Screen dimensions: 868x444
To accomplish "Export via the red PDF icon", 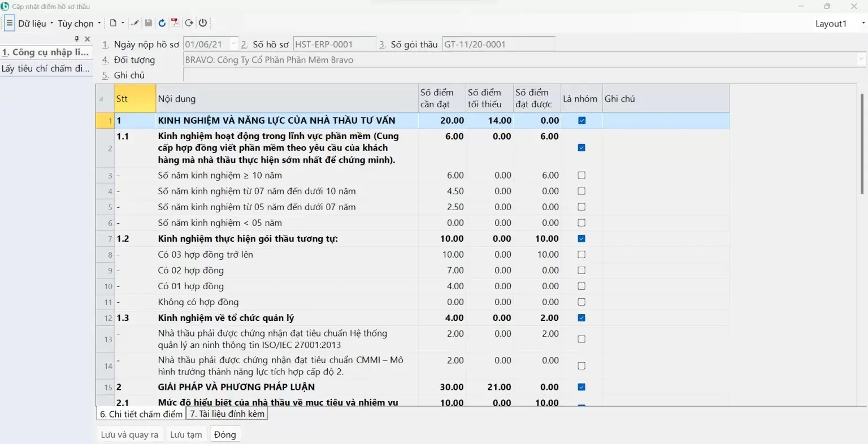I will click(175, 23).
